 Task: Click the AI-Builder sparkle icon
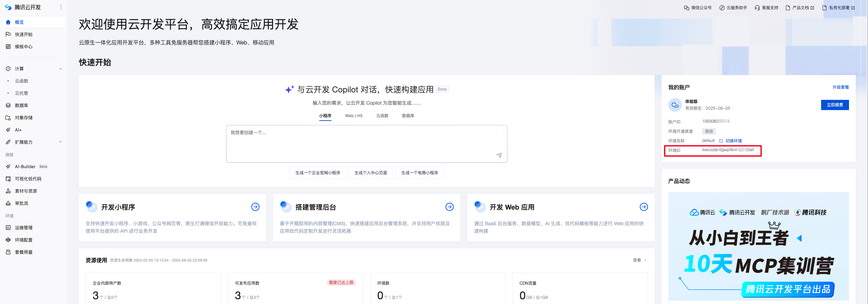tap(8, 166)
